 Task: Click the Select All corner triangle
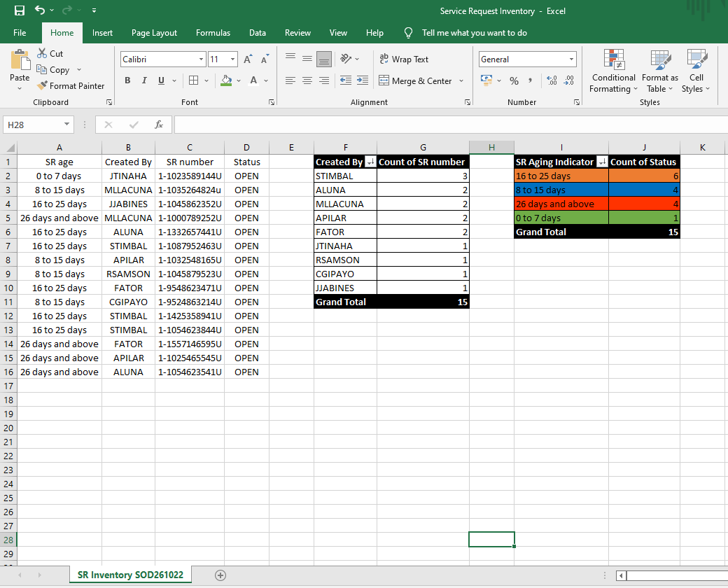click(9, 148)
